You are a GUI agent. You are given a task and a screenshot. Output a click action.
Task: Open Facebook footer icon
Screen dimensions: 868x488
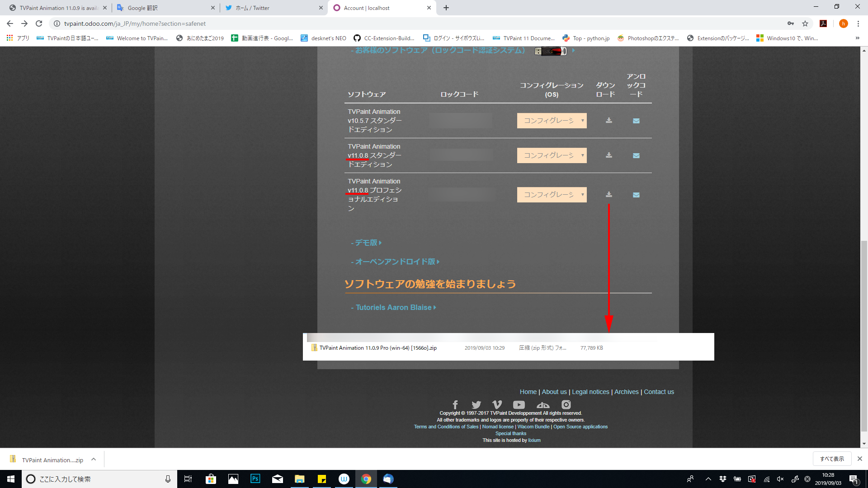455,404
